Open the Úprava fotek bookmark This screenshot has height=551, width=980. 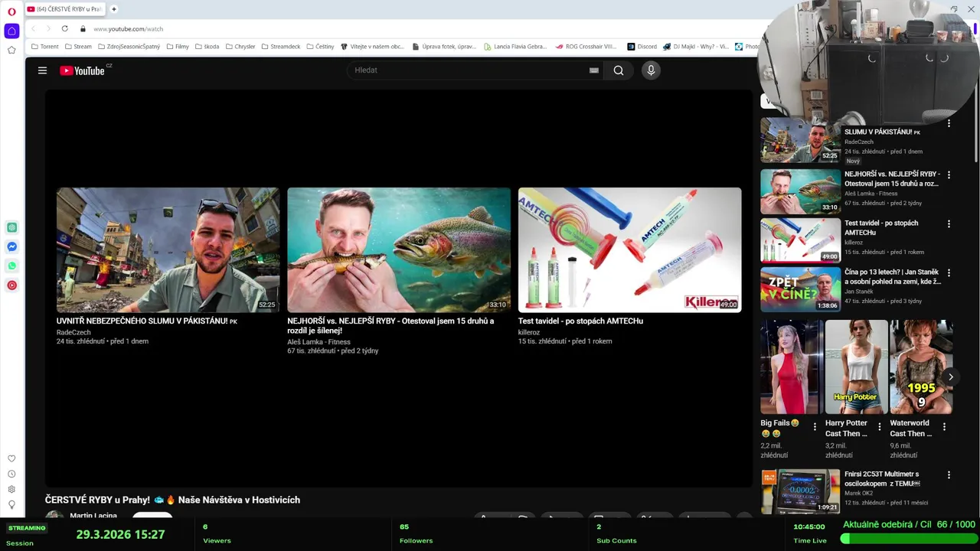[x=444, y=46]
